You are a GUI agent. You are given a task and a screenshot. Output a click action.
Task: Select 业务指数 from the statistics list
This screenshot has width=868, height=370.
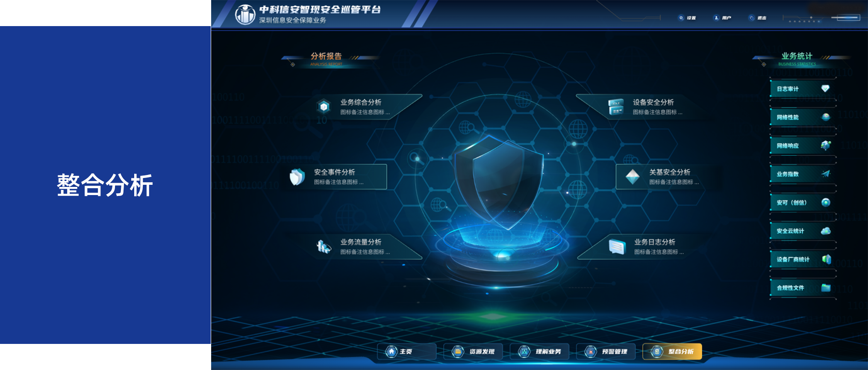click(x=803, y=174)
